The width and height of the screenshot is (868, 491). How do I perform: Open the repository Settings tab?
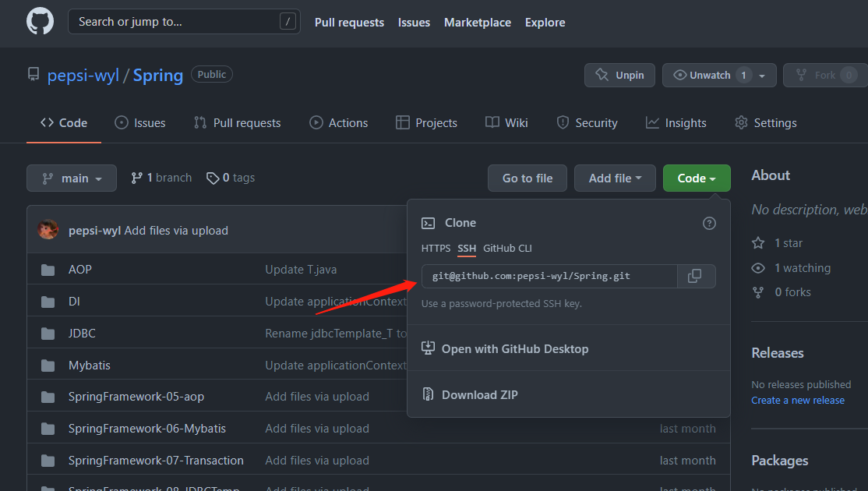click(x=766, y=123)
